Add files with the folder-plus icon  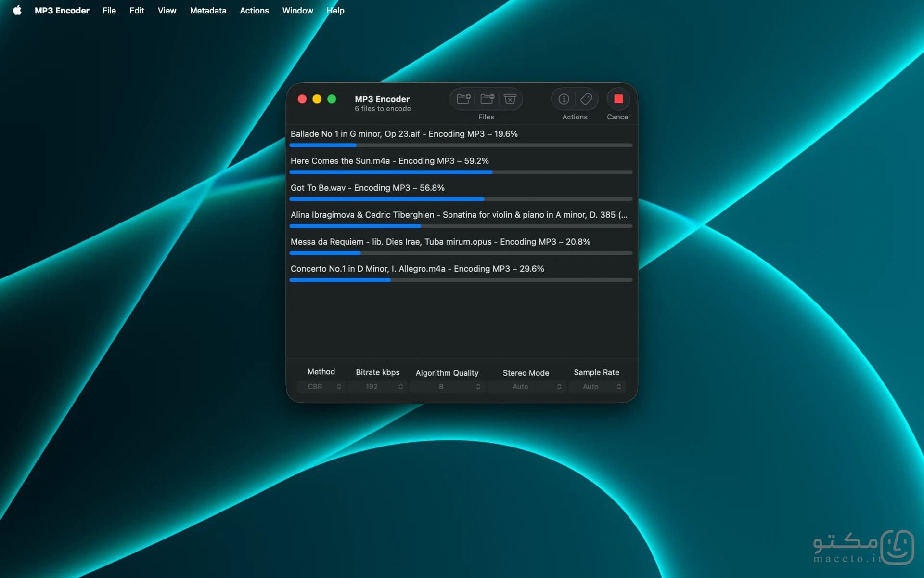(x=463, y=99)
